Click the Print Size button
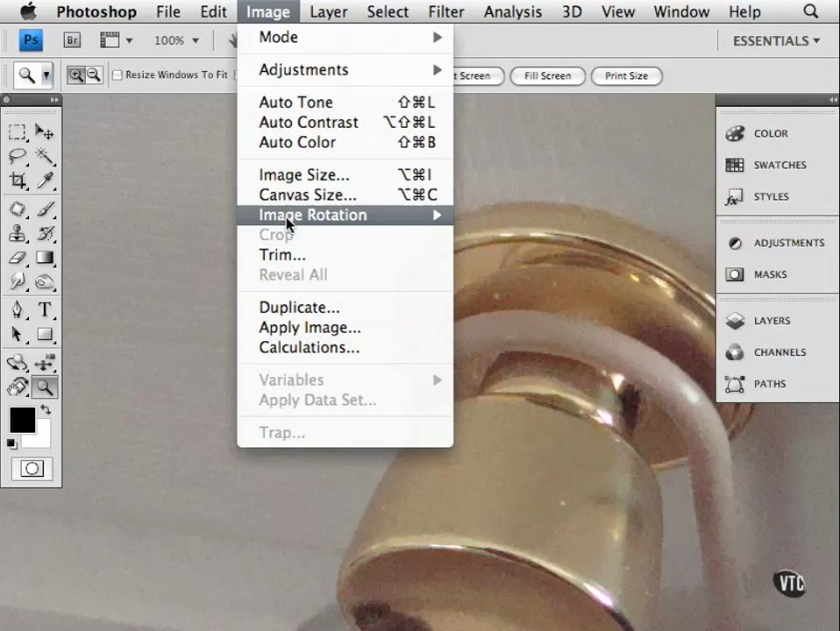Viewport: 840px width, 631px height. click(x=626, y=75)
